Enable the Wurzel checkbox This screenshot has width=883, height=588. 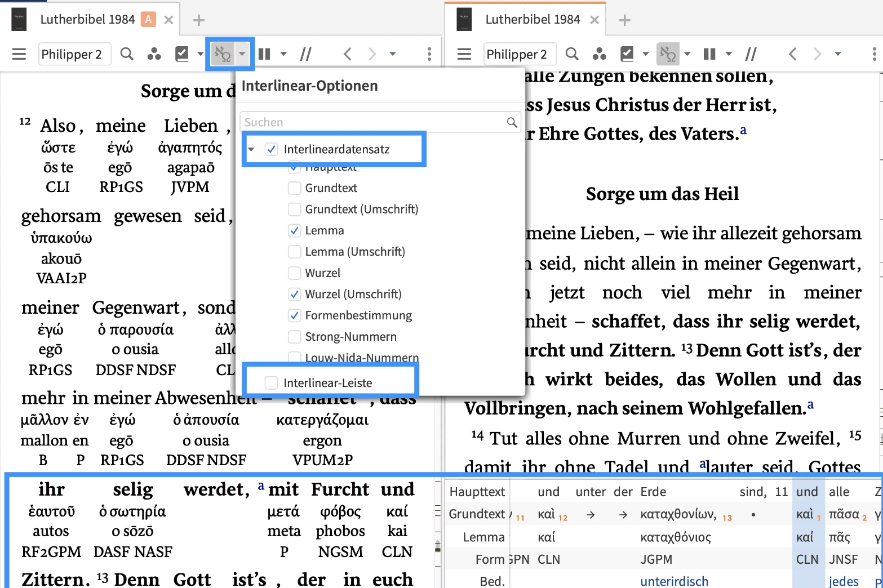coord(294,273)
